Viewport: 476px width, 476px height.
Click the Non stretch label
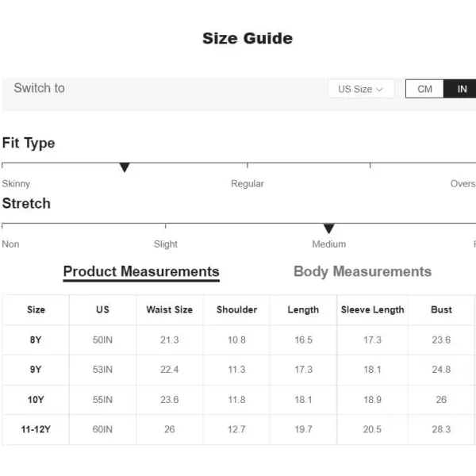10,244
